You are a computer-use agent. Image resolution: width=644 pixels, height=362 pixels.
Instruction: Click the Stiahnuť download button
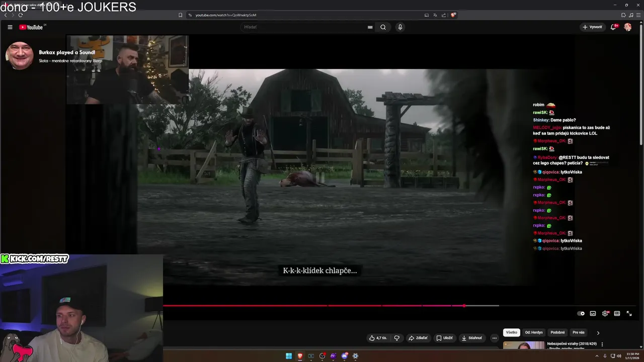[472, 338]
